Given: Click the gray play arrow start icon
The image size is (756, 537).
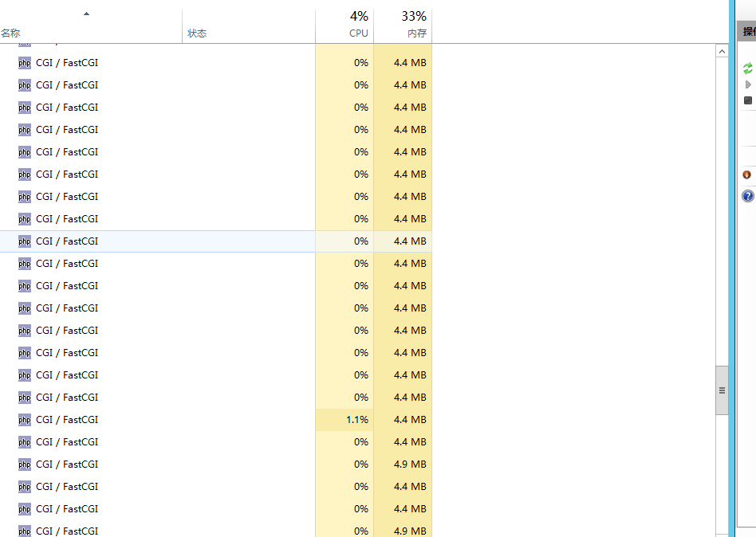Looking at the screenshot, I should [x=748, y=84].
